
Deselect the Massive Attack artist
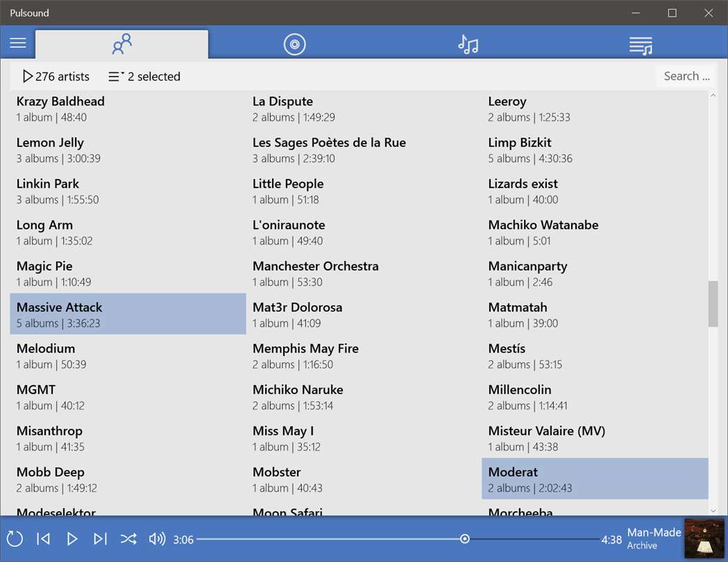pos(128,314)
